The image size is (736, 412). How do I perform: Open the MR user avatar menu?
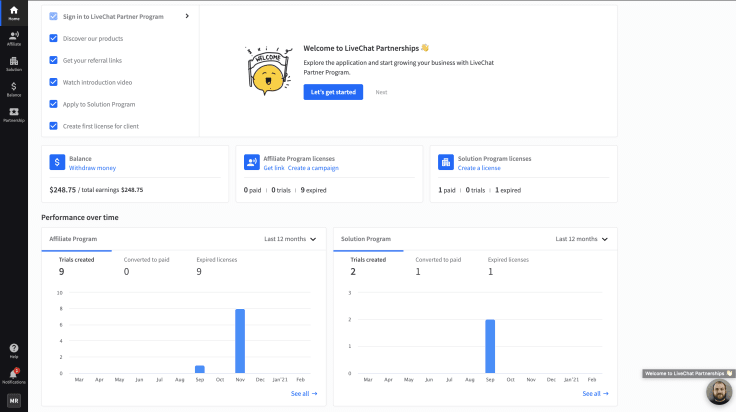[14, 401]
